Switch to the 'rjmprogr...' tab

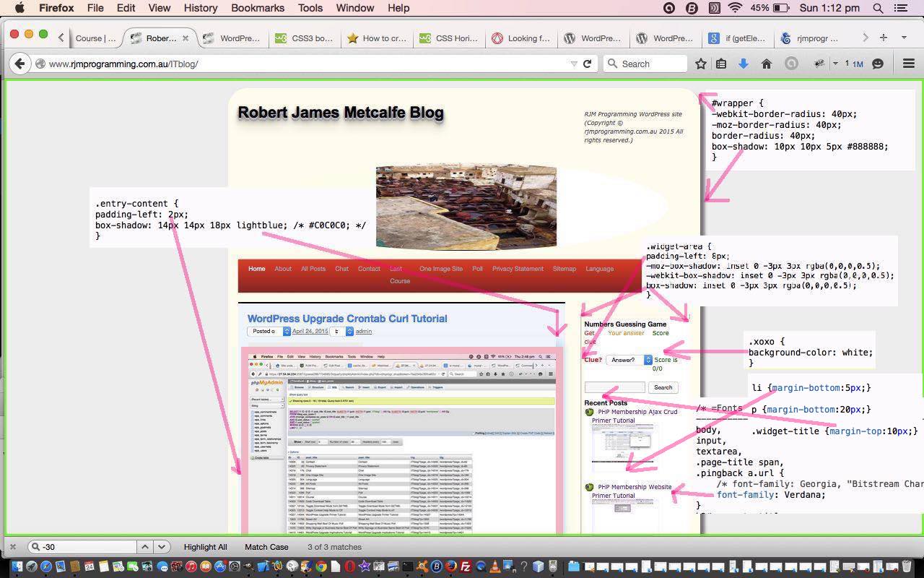point(809,38)
